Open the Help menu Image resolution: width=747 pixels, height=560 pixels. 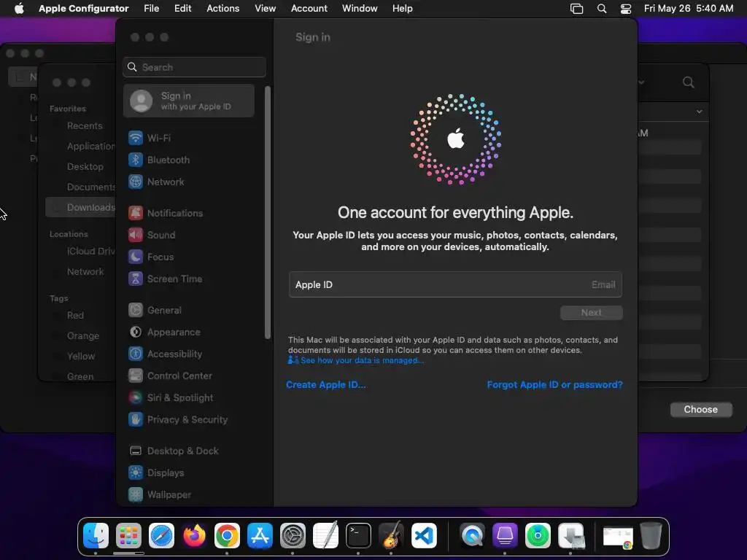[x=403, y=9]
